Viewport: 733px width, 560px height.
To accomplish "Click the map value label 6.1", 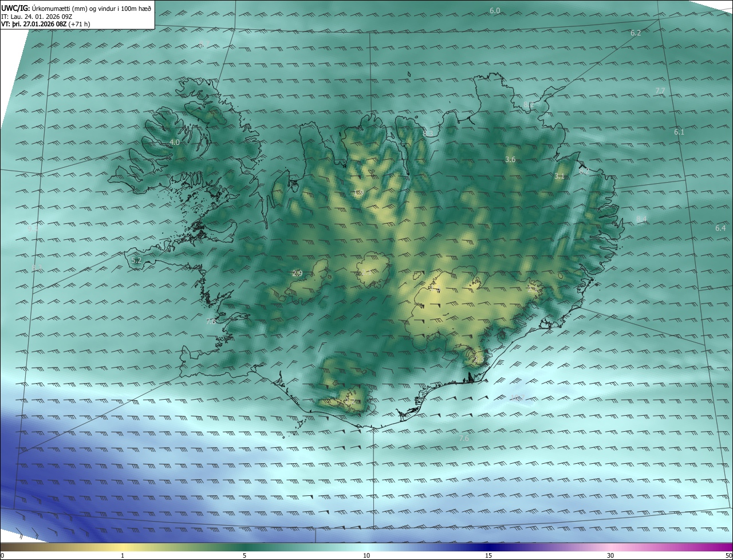I will (x=679, y=132).
